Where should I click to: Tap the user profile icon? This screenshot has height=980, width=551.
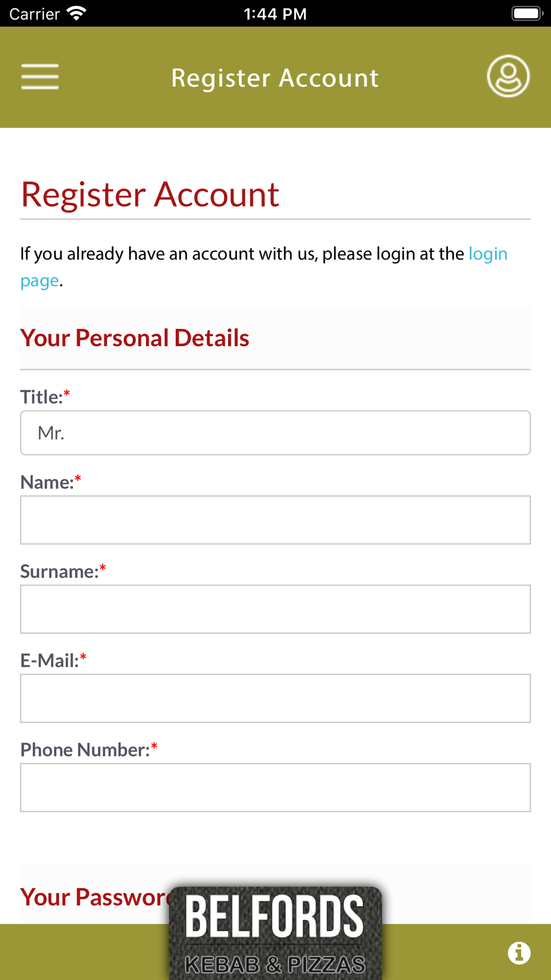(x=508, y=76)
